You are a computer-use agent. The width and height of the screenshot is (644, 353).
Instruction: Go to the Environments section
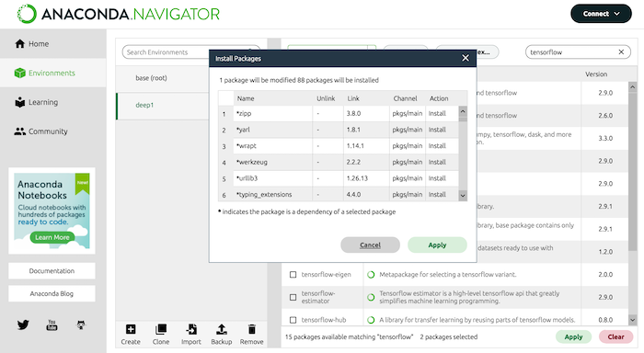click(53, 73)
